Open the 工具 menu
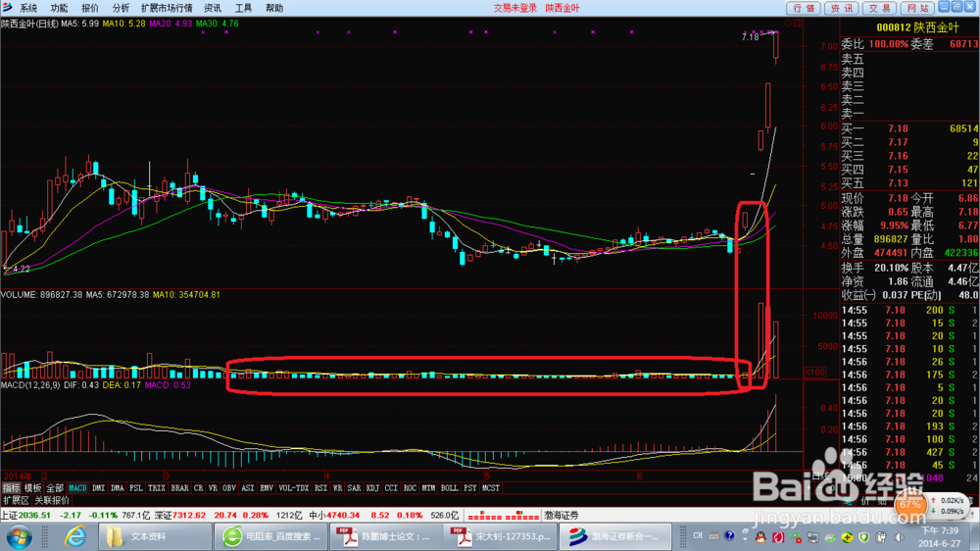980x551 pixels. 243,8
